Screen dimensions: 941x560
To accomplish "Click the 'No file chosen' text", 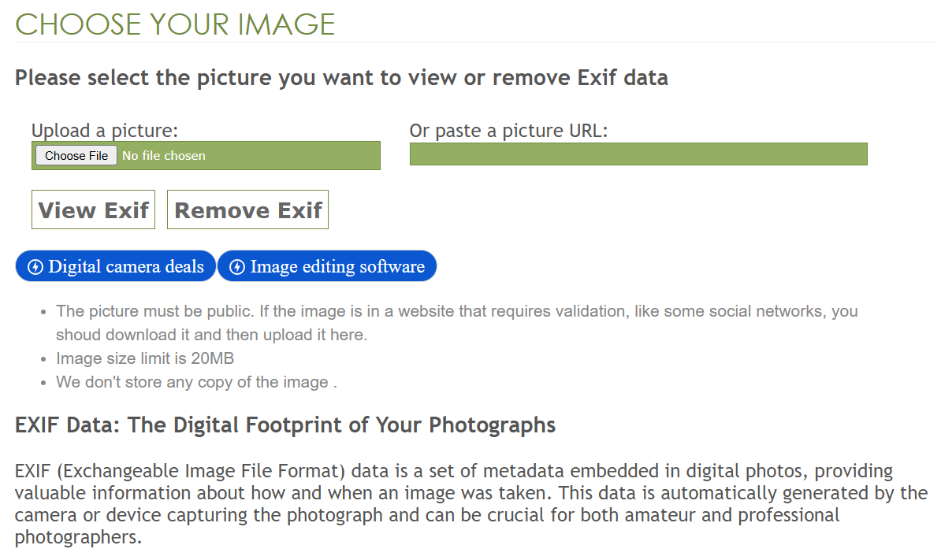I will coord(164,156).
